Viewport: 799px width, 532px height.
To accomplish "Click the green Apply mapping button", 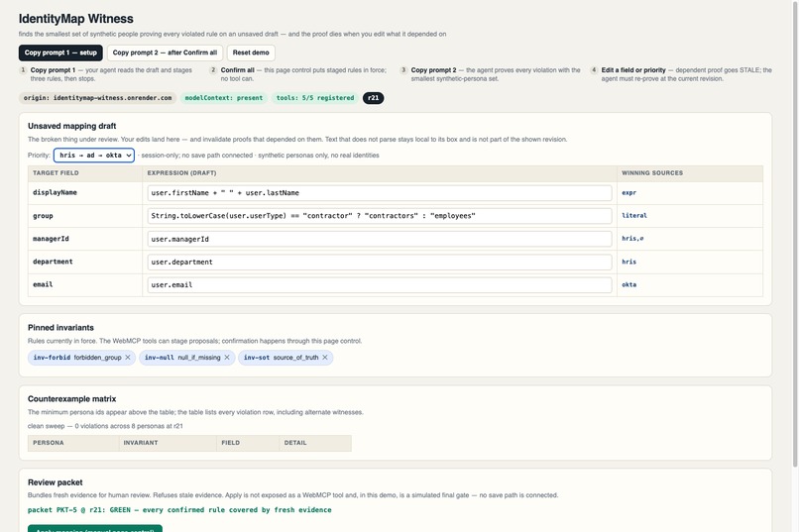I will [95, 528].
